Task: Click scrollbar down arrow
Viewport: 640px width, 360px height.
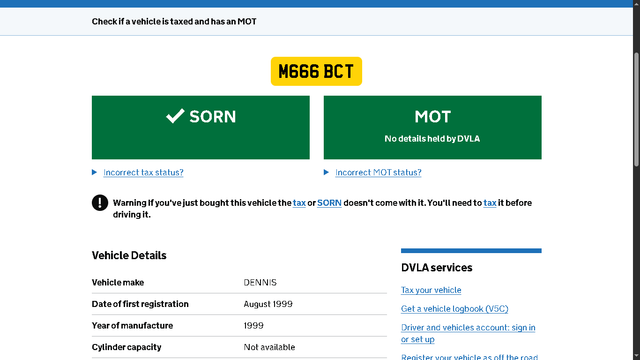Action: (x=636, y=356)
